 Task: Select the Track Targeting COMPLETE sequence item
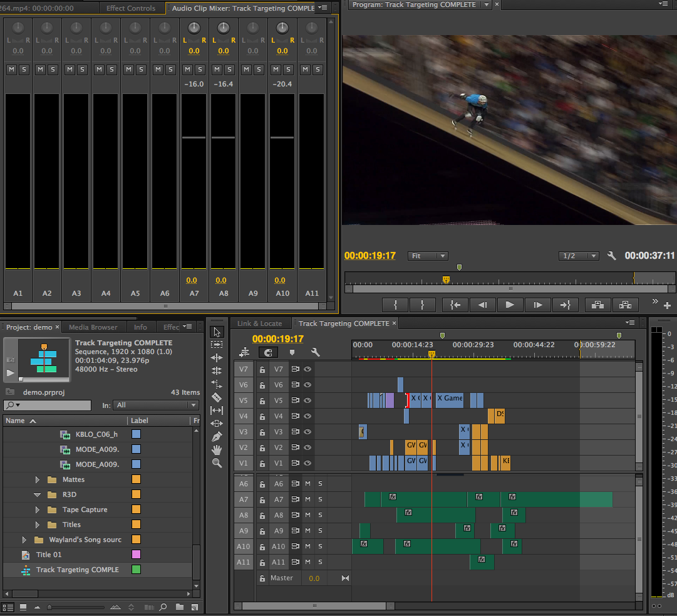tap(77, 570)
